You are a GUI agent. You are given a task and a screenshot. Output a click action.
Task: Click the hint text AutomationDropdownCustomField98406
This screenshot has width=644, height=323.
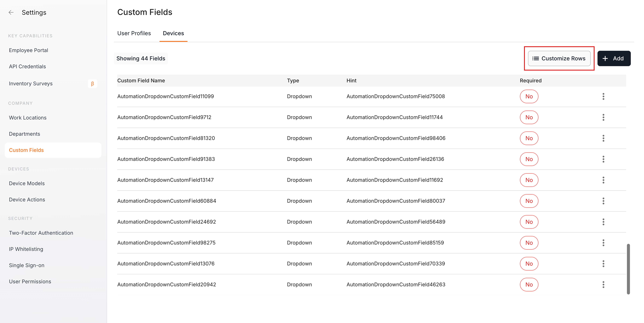tap(396, 138)
